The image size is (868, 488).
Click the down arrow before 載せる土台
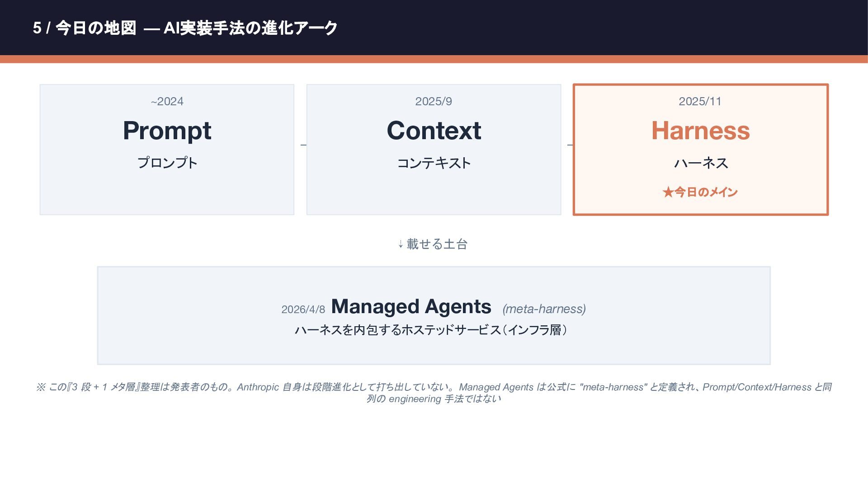pos(401,244)
